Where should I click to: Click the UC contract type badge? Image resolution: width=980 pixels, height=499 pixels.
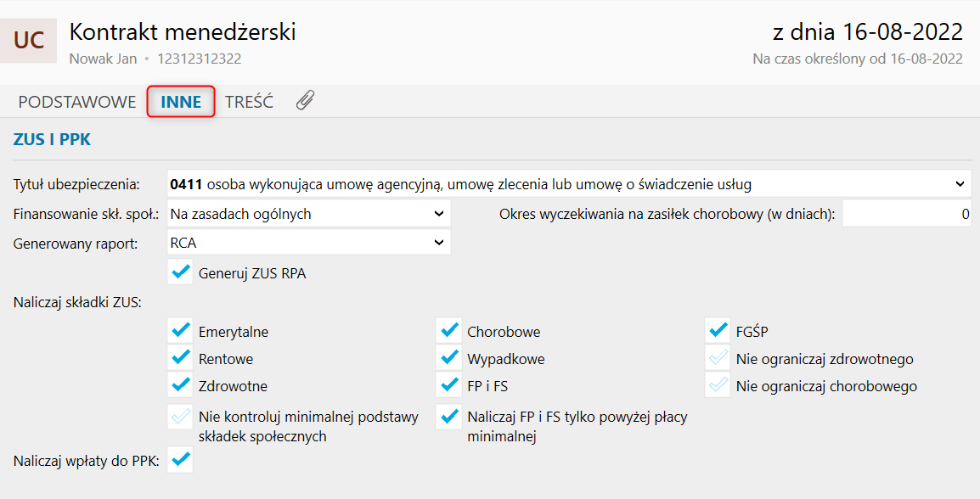(x=29, y=40)
